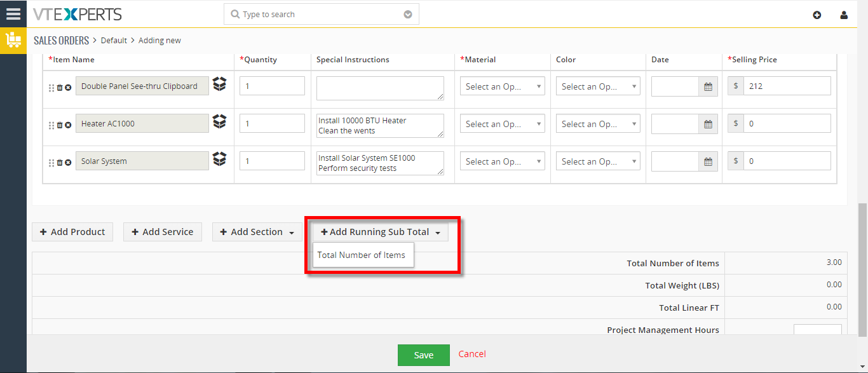Open product picker for Double Panel Clipboard
The image size is (868, 373).
(x=219, y=84)
